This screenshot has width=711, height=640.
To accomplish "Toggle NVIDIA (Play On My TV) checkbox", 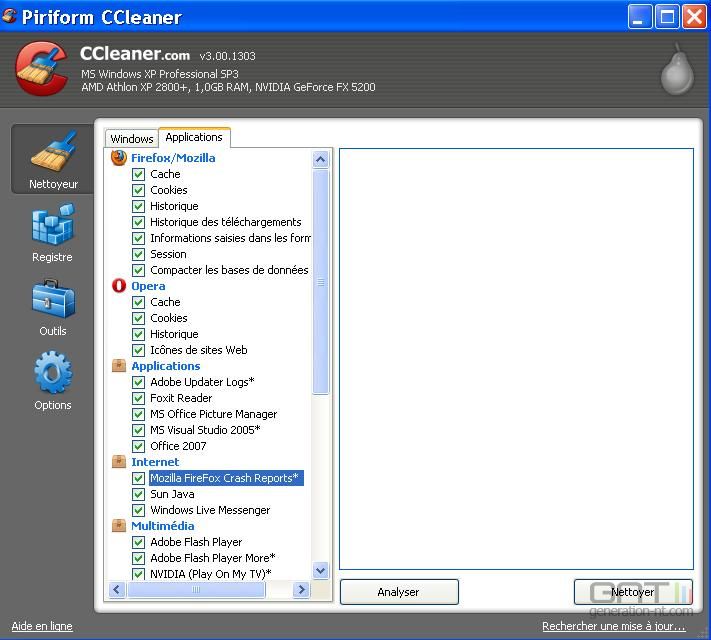I will tap(138, 574).
